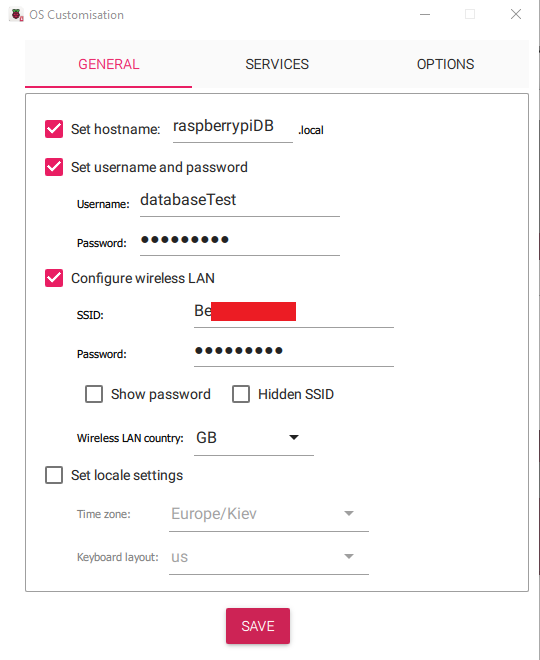Switch to the OPTIONS tab
540x660 pixels.
(x=445, y=64)
